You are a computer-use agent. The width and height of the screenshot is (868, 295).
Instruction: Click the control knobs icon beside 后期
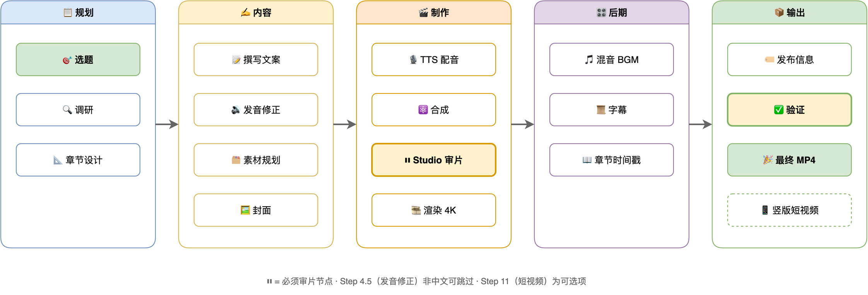pyautogui.click(x=601, y=13)
